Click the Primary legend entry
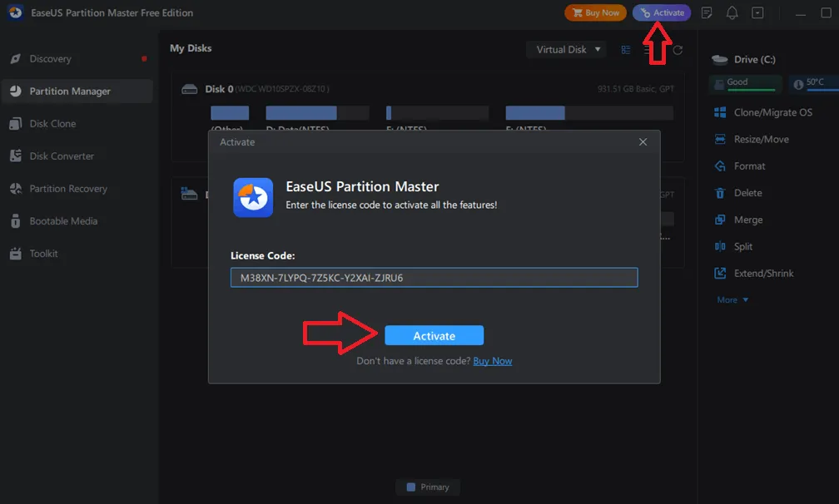This screenshot has height=504, width=839. pos(428,487)
